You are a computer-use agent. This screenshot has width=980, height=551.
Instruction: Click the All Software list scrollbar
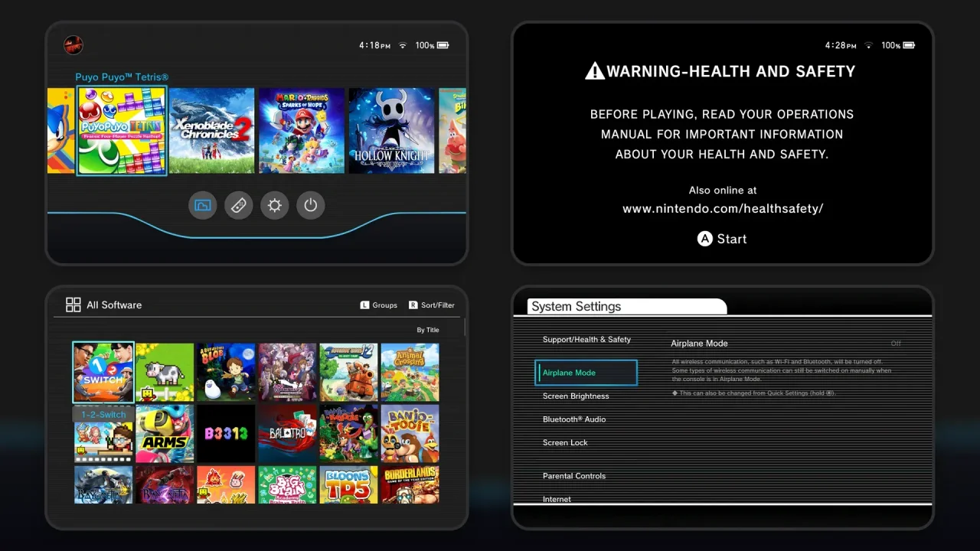[x=464, y=328]
